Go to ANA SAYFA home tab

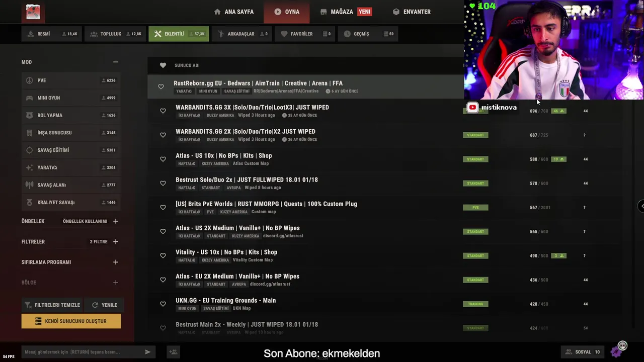(x=234, y=12)
